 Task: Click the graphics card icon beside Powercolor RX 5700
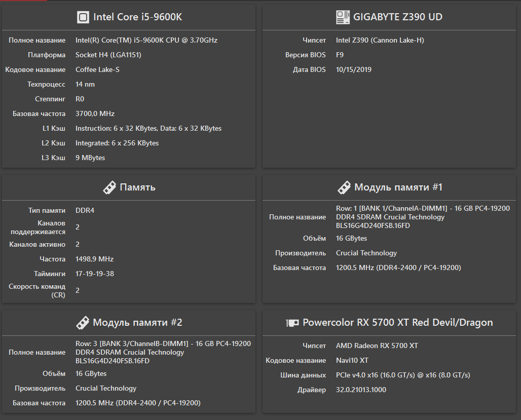[292, 323]
